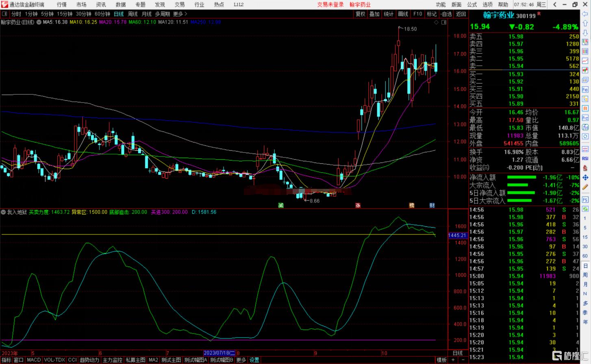591x364 pixels.
Task: Open the 公式 menu
Action: tap(472, 4)
